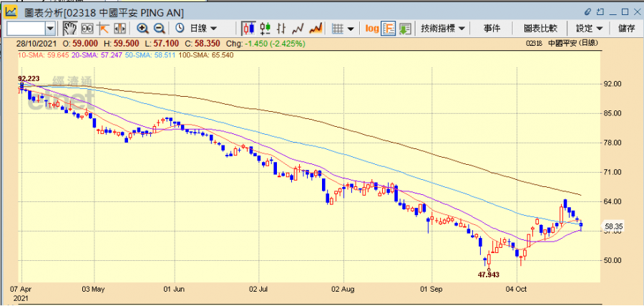The height and width of the screenshot is (306, 644).
Task: Click the 圖表比較 button
Action: click(x=540, y=28)
